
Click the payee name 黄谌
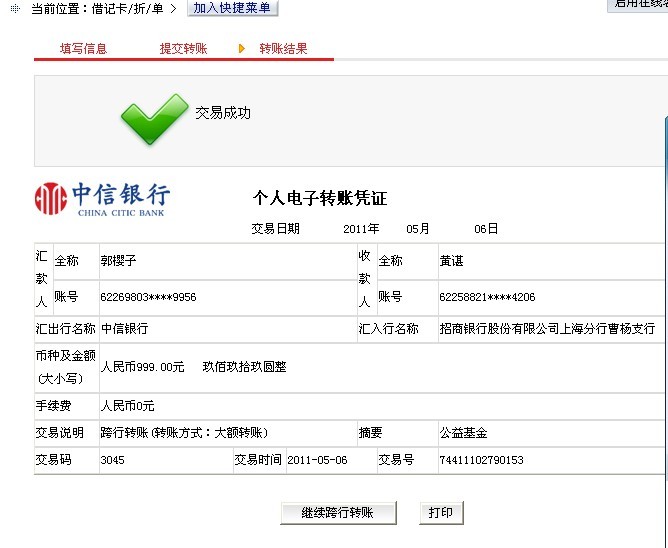pos(451,260)
